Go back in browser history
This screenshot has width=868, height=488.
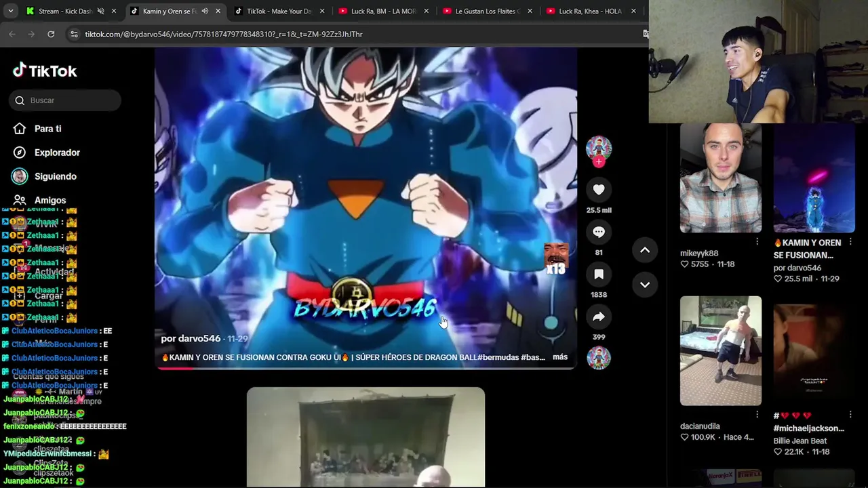pos(12,34)
